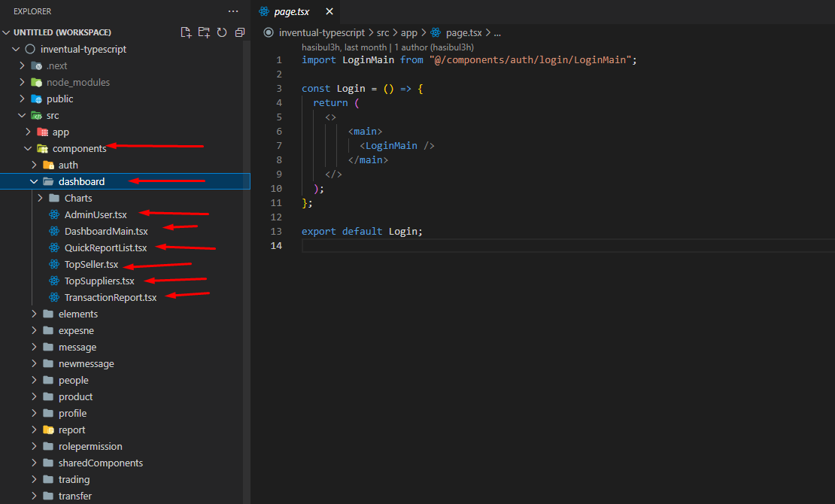Collapse the components folder chevron

click(28, 148)
